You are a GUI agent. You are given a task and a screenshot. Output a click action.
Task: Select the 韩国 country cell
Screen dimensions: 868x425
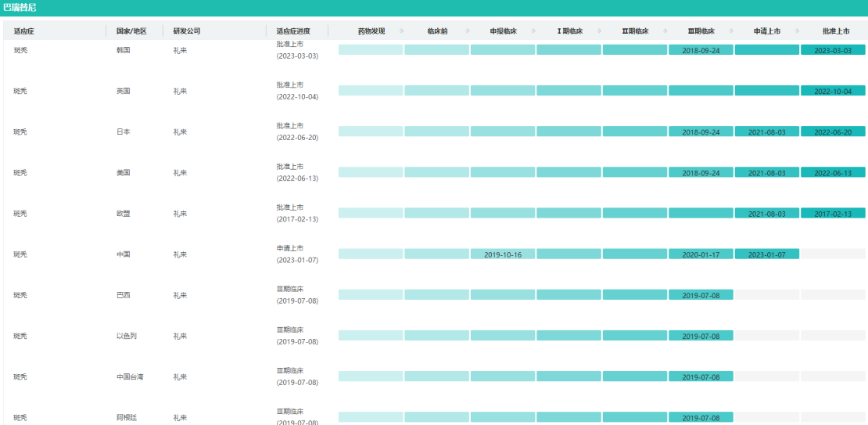click(123, 50)
